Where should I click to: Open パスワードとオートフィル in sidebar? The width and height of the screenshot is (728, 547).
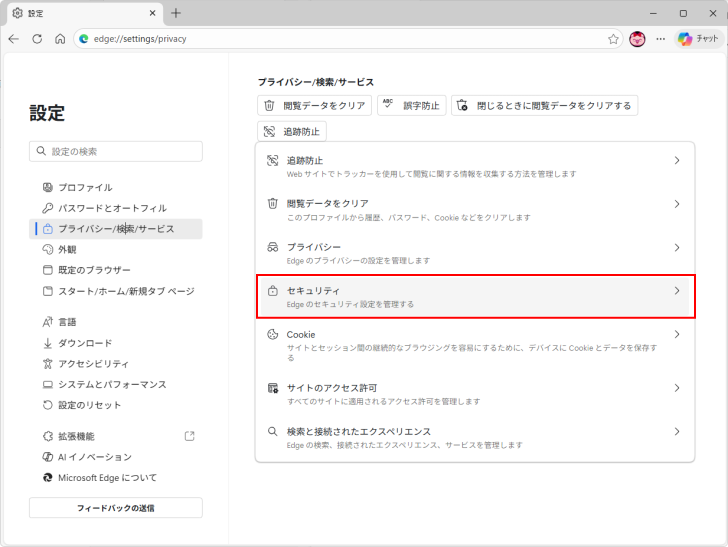112,208
